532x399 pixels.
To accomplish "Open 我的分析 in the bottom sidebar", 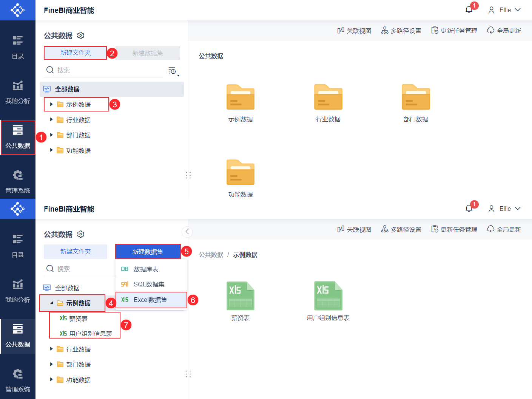I will click(18, 292).
